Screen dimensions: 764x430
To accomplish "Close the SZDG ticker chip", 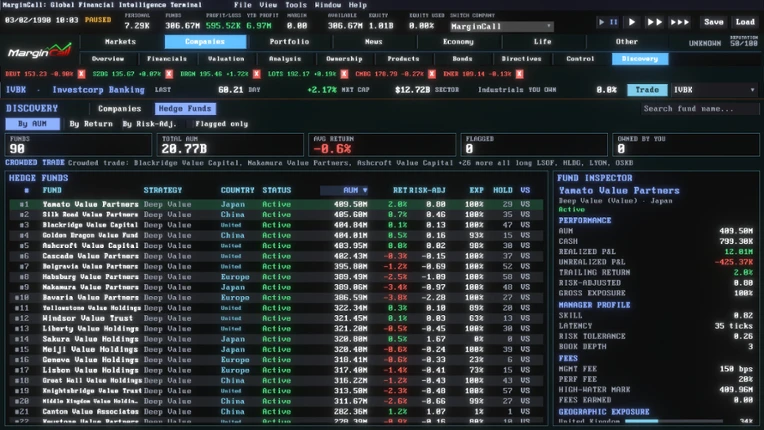I will point(169,74).
